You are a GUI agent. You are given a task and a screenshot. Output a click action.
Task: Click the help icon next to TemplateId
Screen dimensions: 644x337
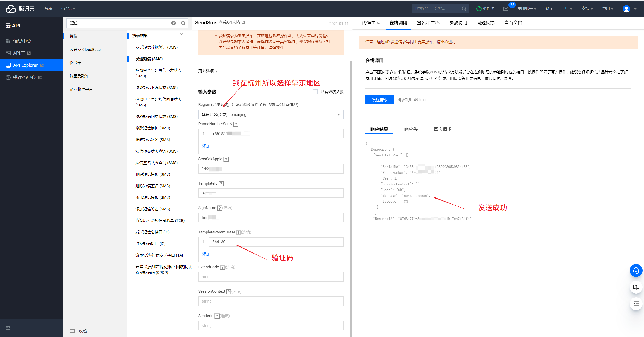pos(221,184)
